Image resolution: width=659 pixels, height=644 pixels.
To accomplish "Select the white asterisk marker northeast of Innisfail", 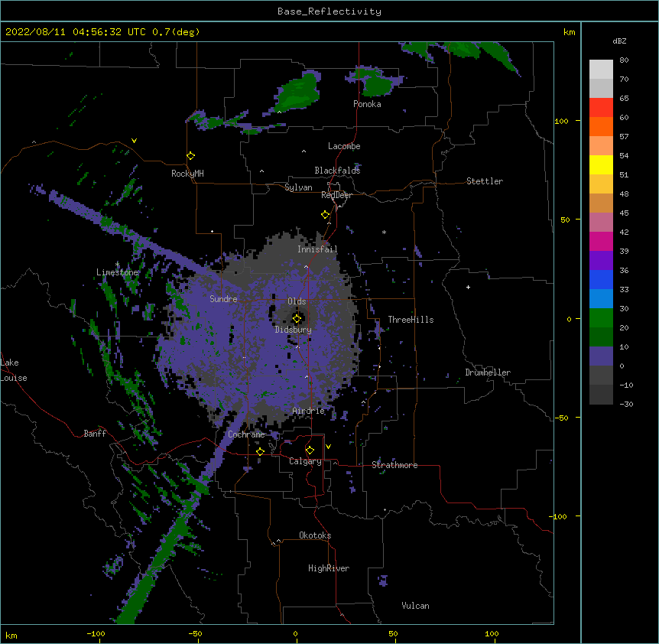I will [x=384, y=232].
